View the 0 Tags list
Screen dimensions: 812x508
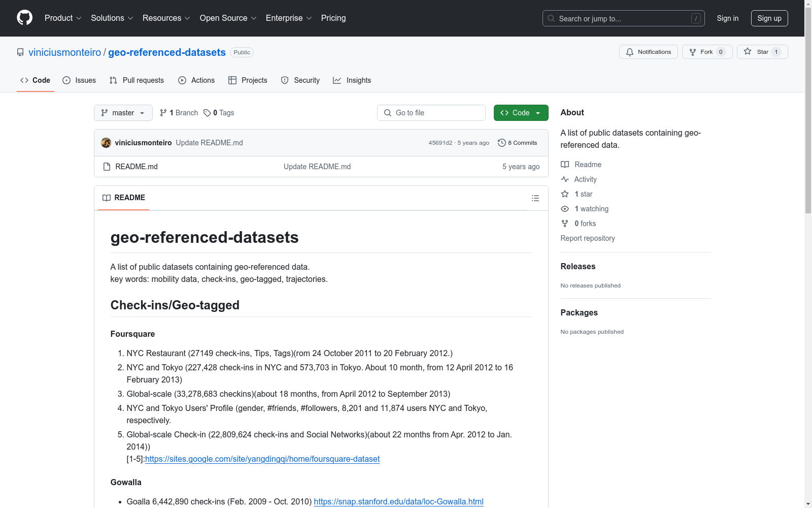(219, 113)
